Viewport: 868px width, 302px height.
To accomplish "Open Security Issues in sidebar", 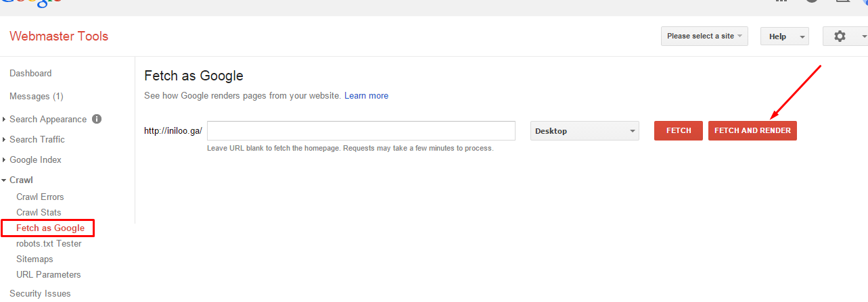I will (x=40, y=294).
